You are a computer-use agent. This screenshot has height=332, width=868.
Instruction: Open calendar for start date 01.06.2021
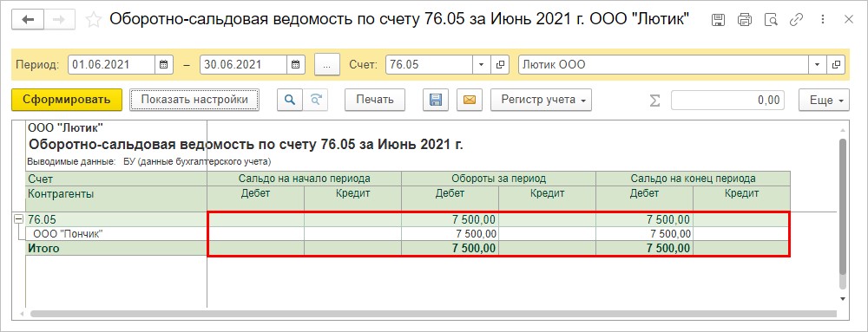click(164, 65)
